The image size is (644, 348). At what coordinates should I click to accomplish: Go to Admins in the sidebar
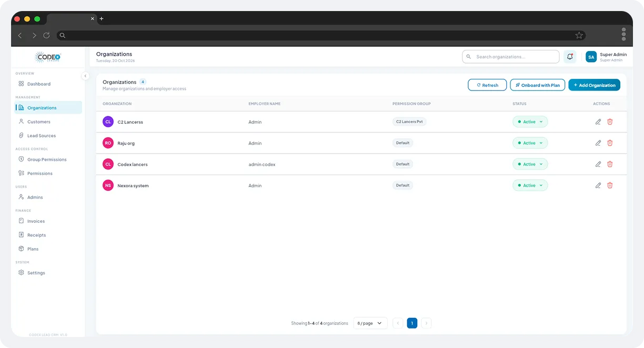[48, 197]
